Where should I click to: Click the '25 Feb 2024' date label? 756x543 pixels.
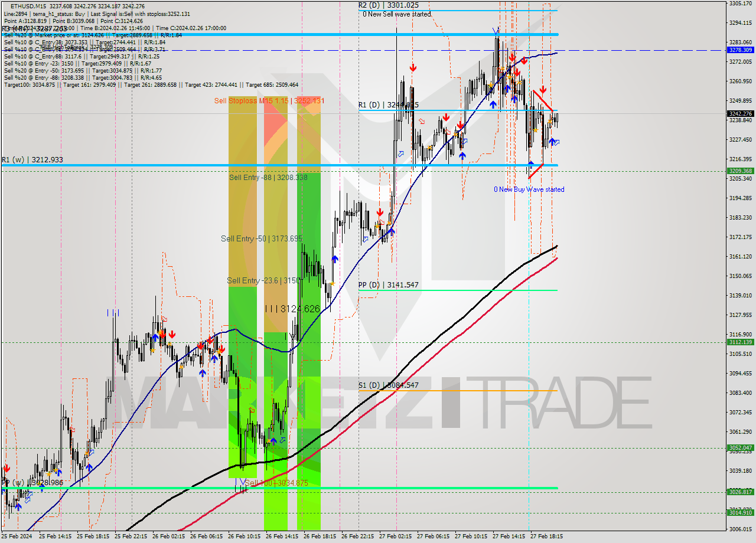(18, 537)
